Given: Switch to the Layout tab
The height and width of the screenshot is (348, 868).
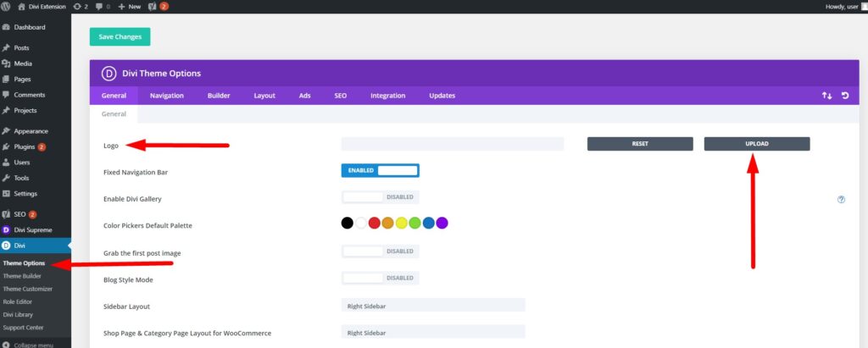Looking at the screenshot, I should pos(264,96).
